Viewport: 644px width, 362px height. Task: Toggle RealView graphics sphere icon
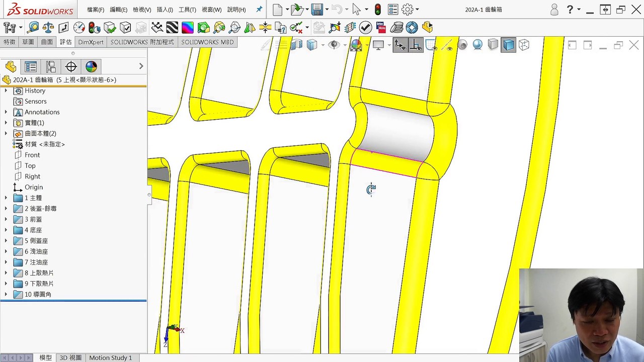click(477, 45)
